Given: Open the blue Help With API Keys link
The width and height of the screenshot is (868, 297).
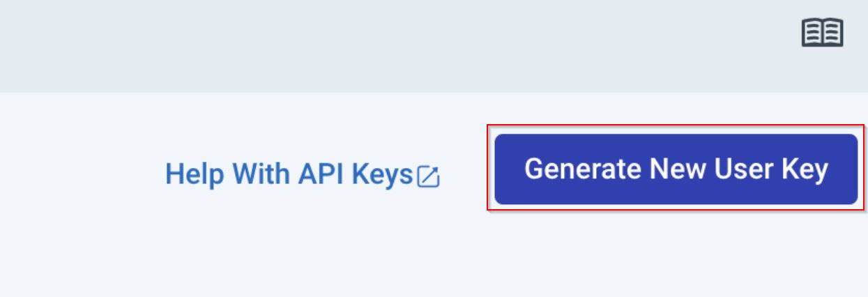Looking at the screenshot, I should click(x=289, y=174).
